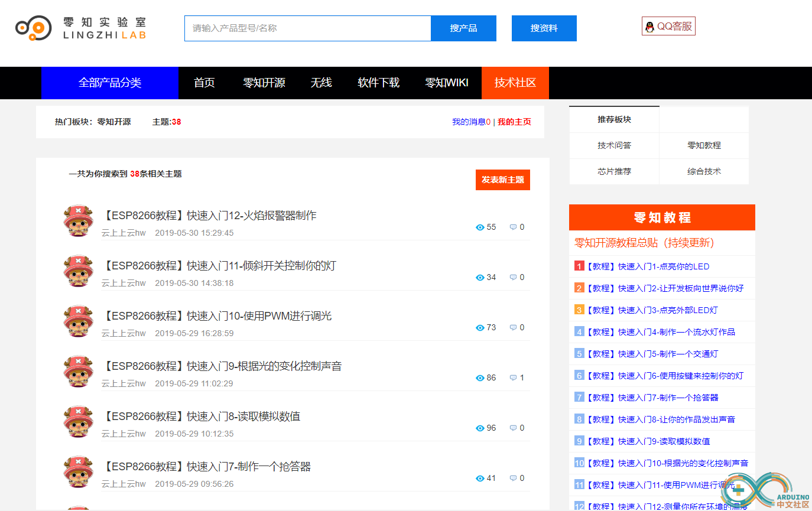Screen dimensions: 812x511
Task: Open sidebar tutorial 快速入门5-制作一个交通灯
Action: pyautogui.click(x=652, y=354)
